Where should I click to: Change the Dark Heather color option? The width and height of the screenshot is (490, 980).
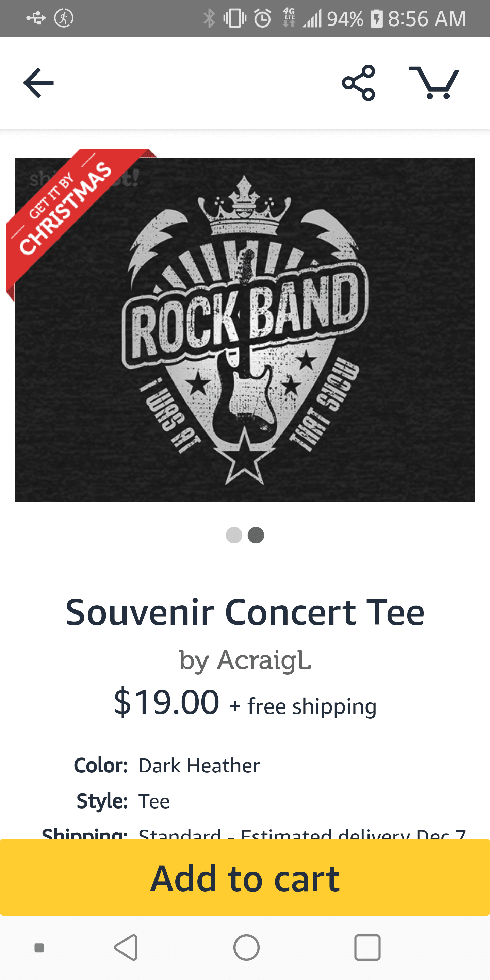199,765
